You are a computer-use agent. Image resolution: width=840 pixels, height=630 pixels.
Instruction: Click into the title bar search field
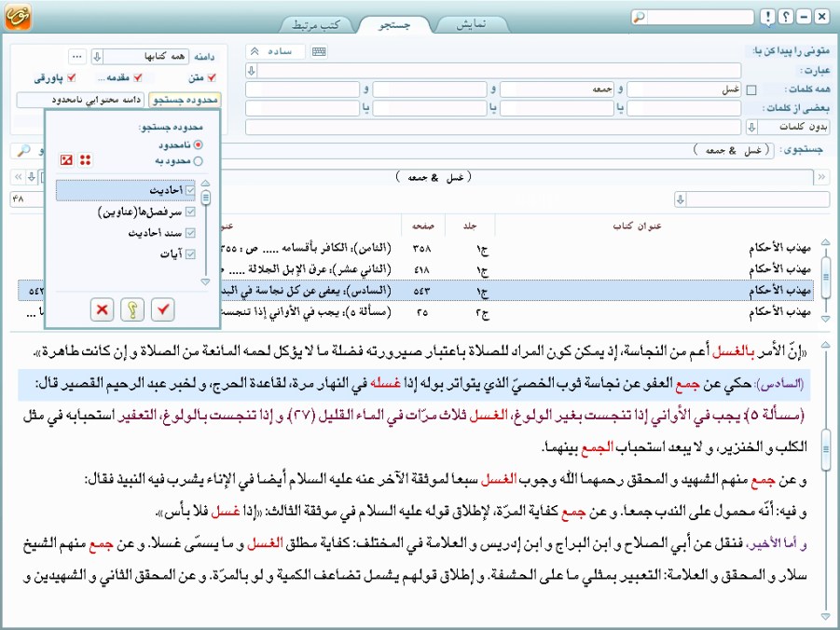(700, 17)
